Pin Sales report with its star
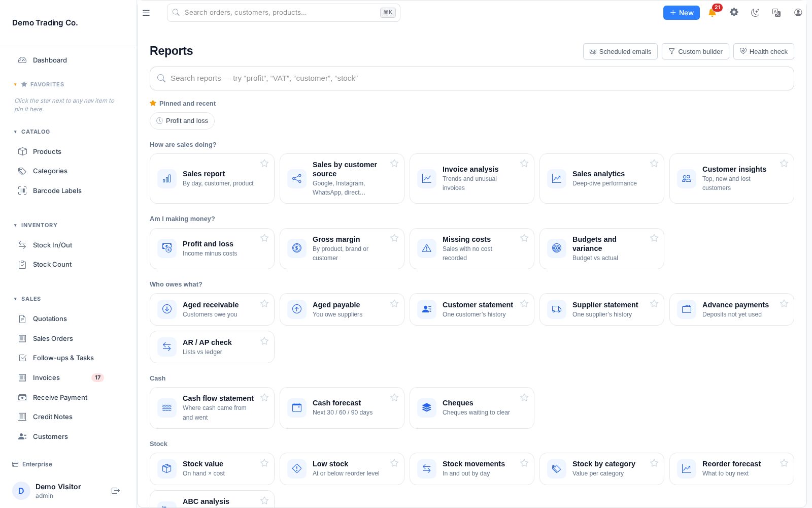 [x=264, y=163]
